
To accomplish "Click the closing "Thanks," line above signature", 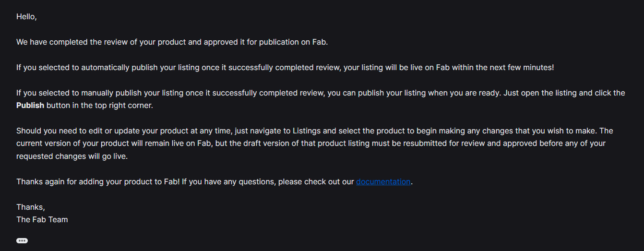I will 31,207.
